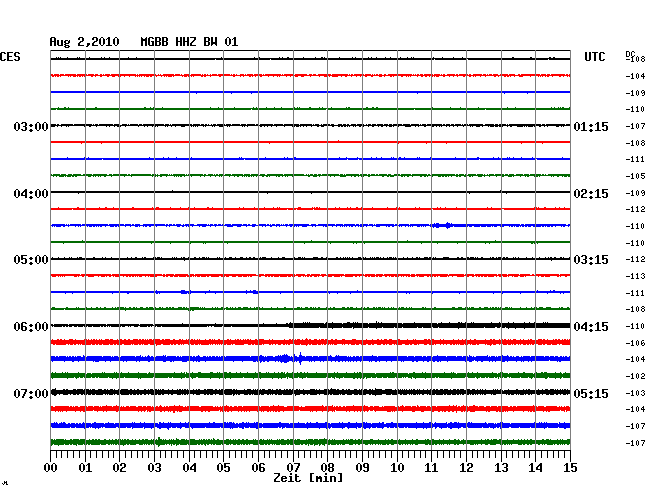Click minute 09 on the time axis

point(362,468)
